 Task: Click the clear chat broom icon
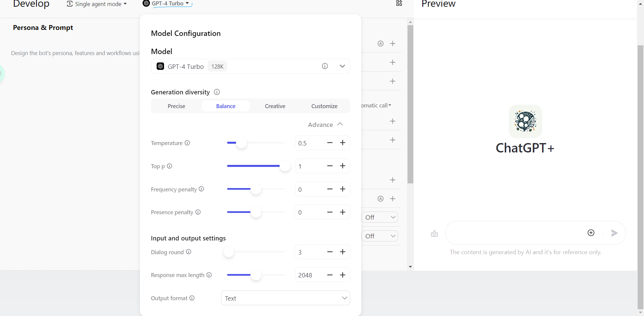[434, 234]
